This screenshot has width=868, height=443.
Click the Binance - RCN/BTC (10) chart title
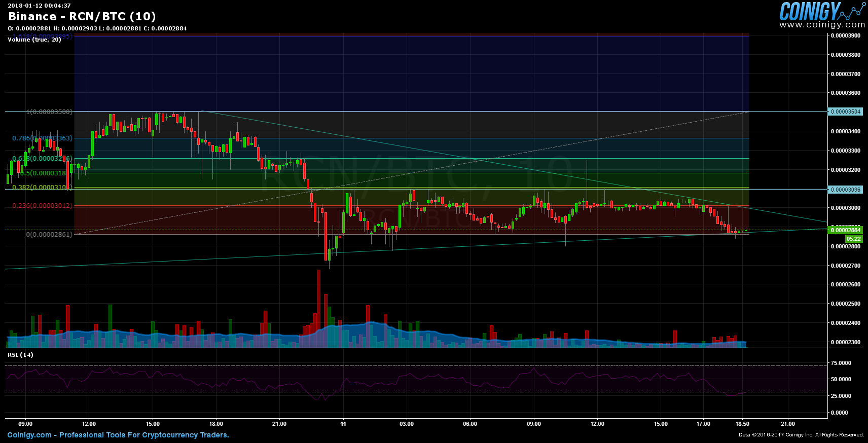point(82,16)
